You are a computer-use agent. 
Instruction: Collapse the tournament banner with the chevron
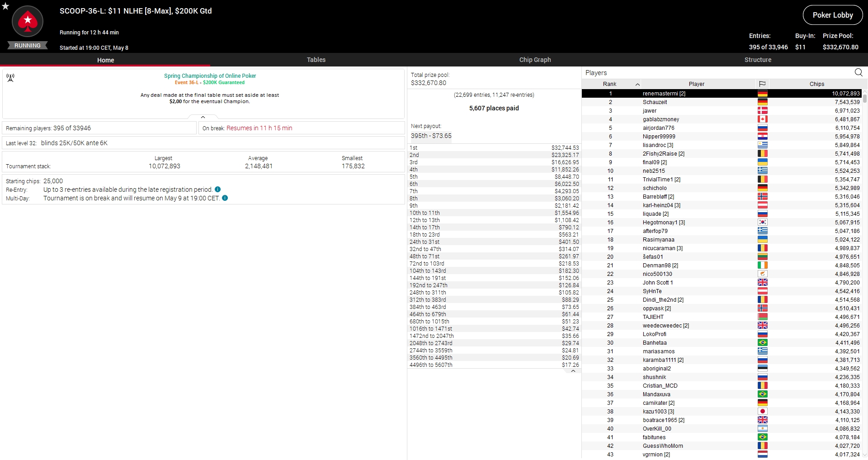pyautogui.click(x=203, y=117)
